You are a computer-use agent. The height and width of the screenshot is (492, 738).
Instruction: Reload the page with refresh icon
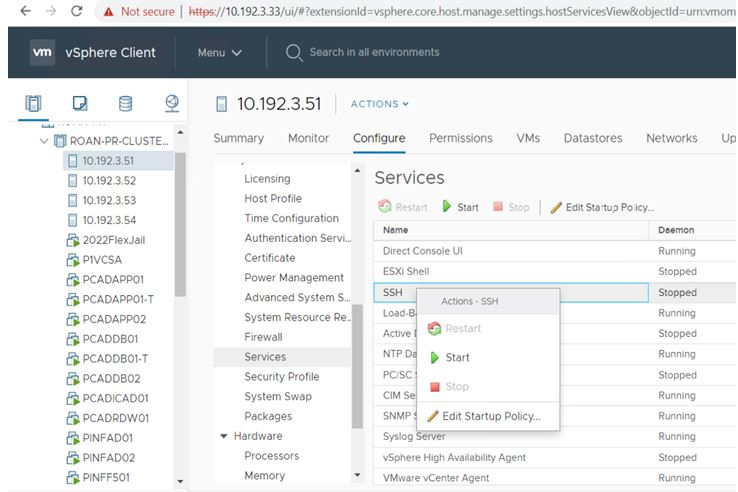76,11
